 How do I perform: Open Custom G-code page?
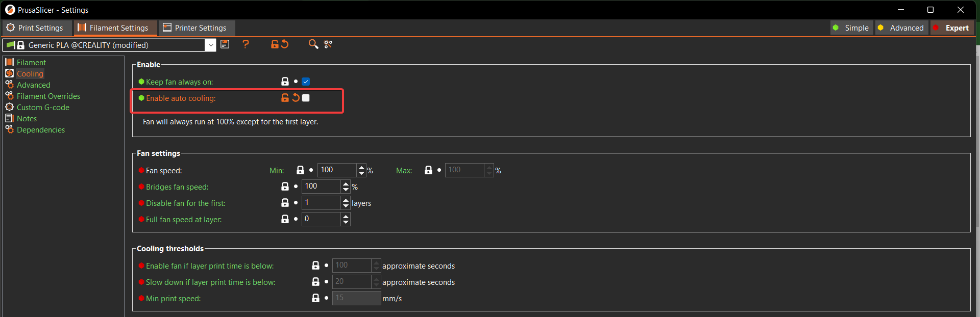[x=43, y=107]
